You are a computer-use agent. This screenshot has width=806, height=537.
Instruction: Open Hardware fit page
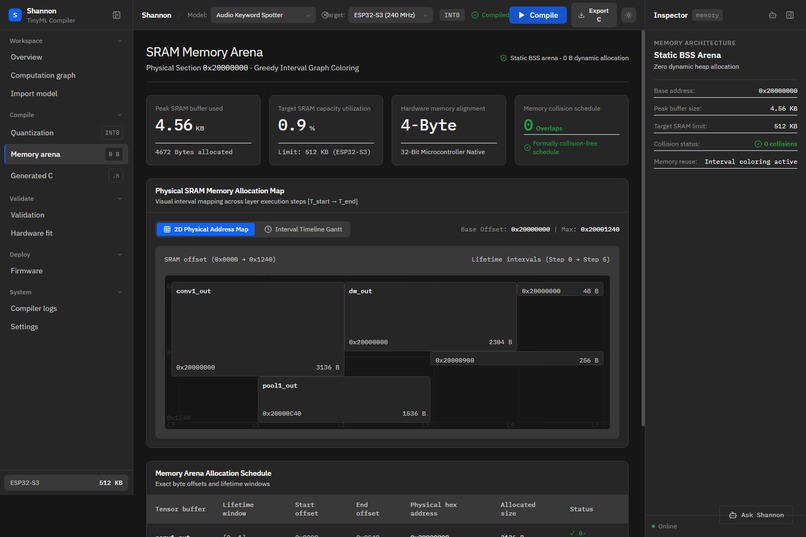point(66,233)
